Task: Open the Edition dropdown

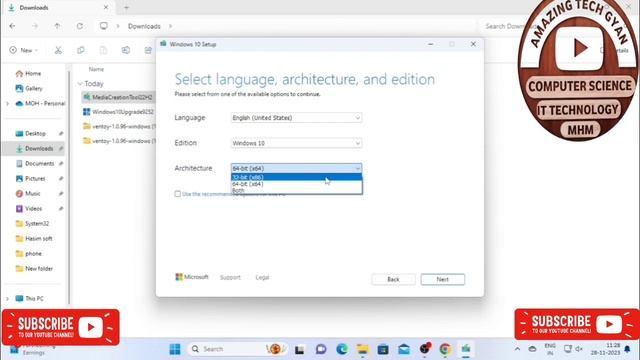Action: tap(296, 143)
